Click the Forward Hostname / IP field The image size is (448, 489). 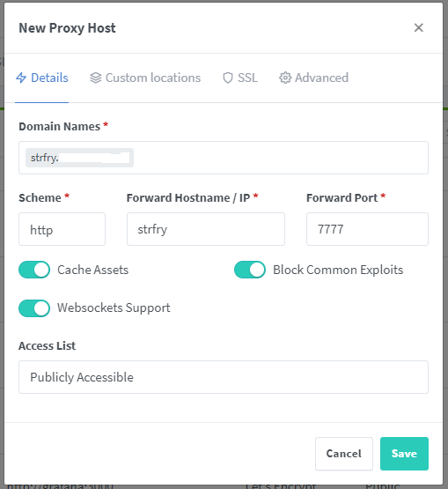206,229
